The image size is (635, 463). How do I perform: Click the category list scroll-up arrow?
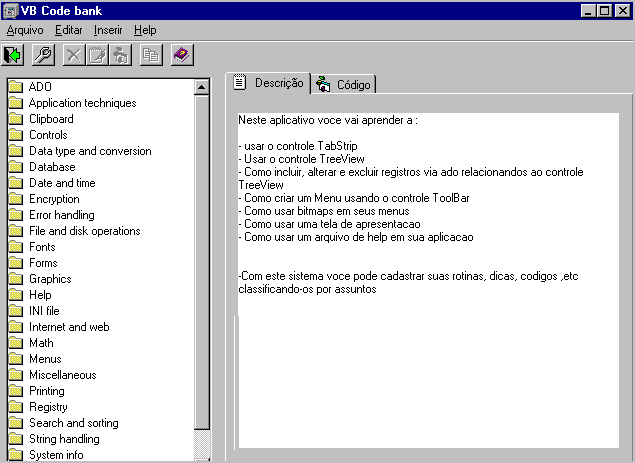(x=201, y=87)
